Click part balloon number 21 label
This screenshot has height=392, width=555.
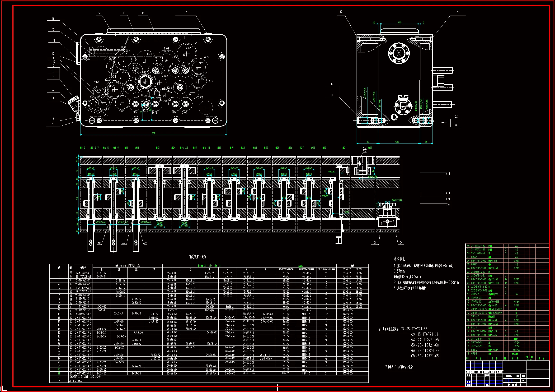tap(458, 12)
